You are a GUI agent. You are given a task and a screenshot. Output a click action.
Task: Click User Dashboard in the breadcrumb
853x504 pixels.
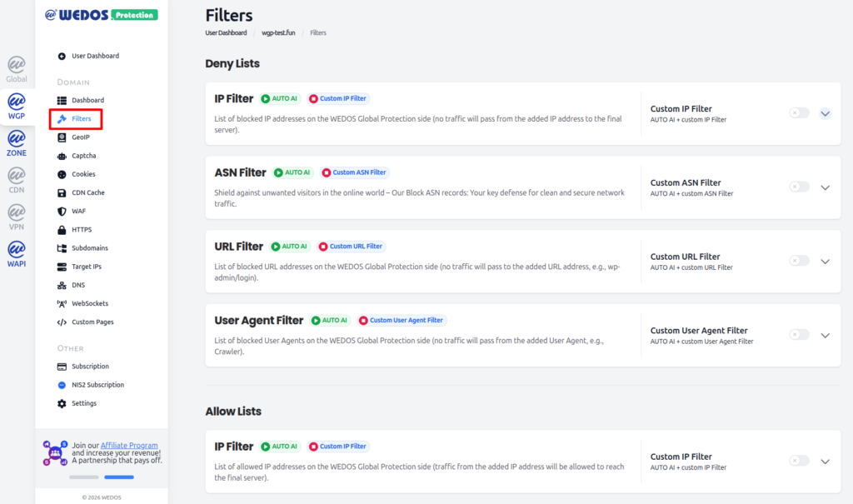point(226,32)
